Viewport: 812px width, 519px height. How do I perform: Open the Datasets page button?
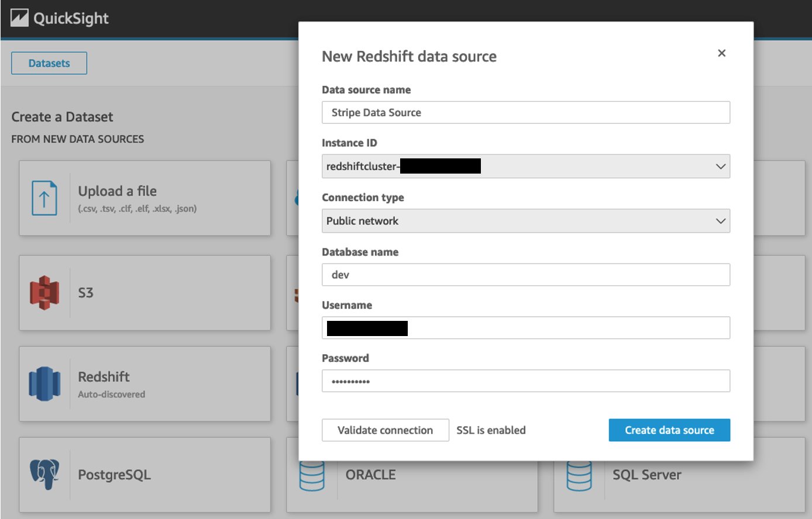tap(49, 63)
